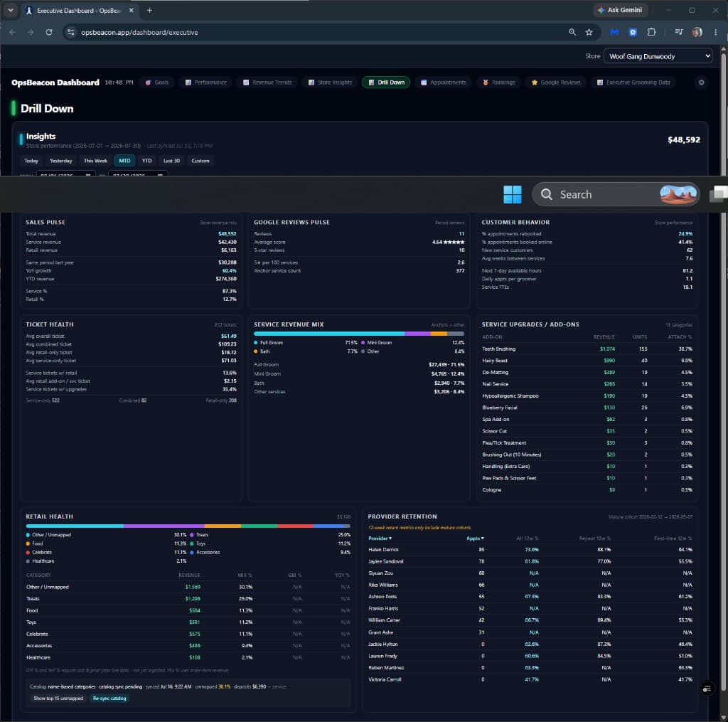
Task: Click the Ask Gemini button
Action: pos(620,10)
